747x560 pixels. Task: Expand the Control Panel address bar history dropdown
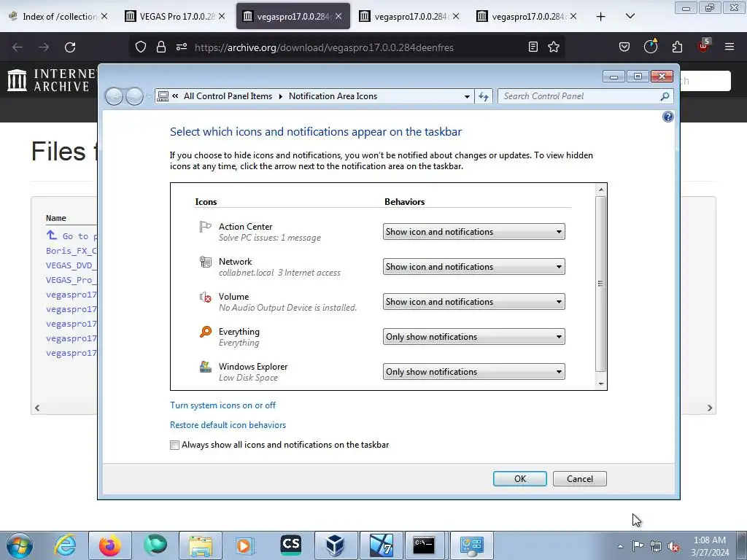tap(467, 97)
